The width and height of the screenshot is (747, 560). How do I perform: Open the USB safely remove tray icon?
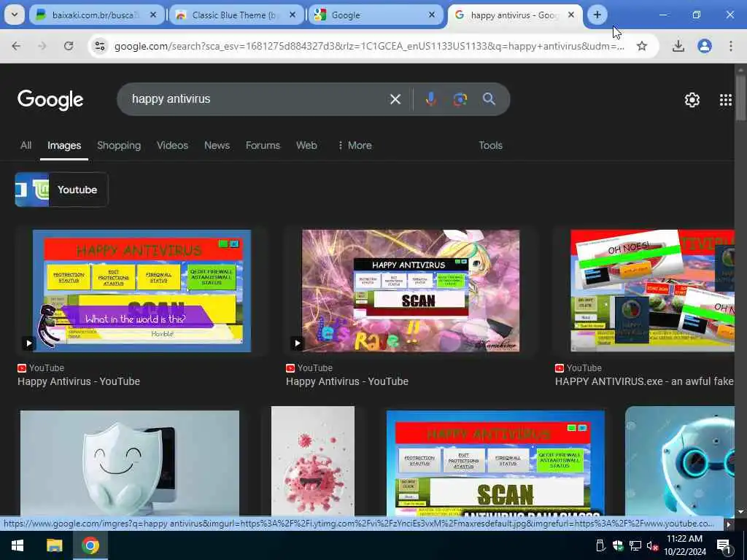pos(600,545)
